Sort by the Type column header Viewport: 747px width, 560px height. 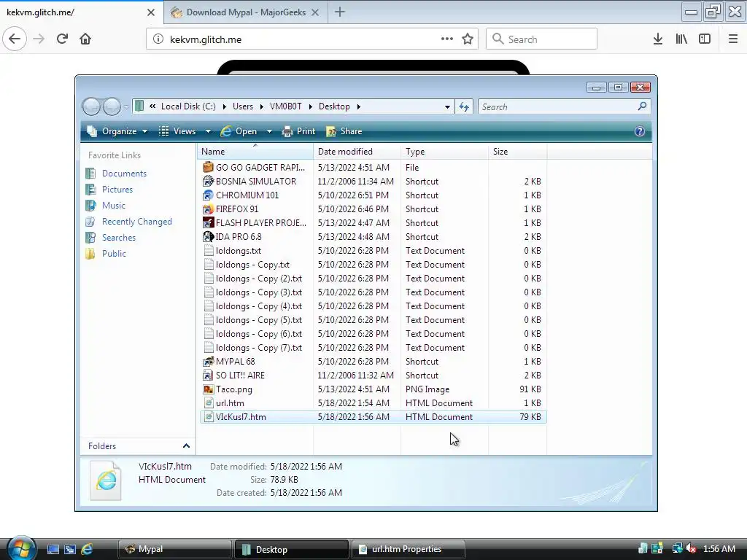pos(444,152)
